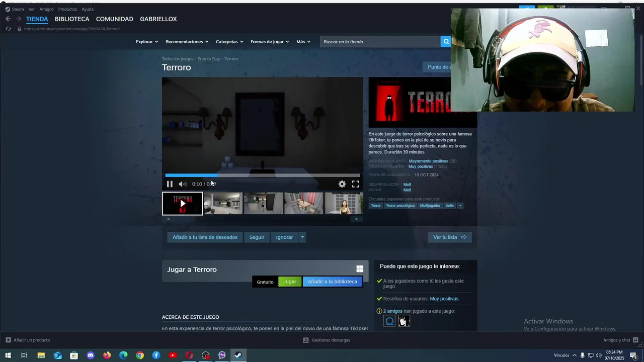Open the Productos menu
Image resolution: width=644 pixels, height=362 pixels.
[67, 9]
